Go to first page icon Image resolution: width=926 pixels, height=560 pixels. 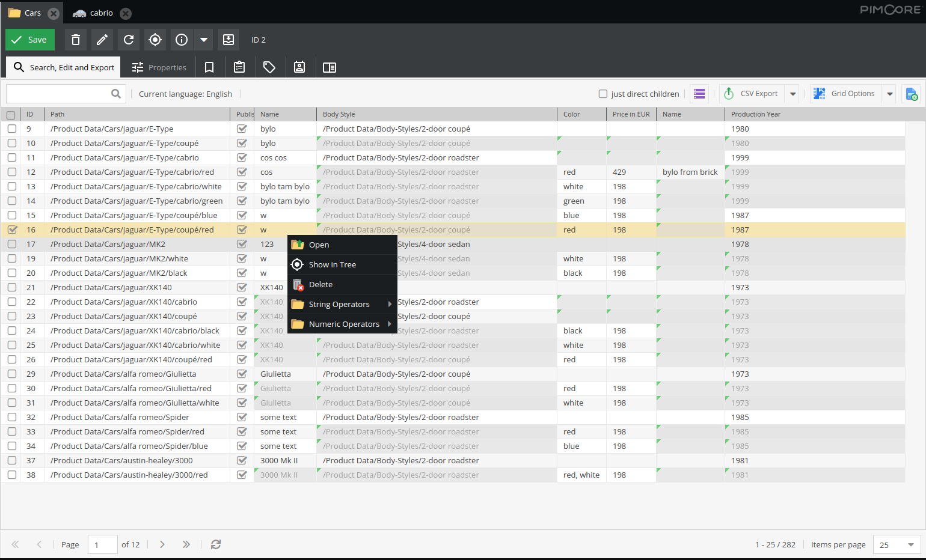coord(15,544)
